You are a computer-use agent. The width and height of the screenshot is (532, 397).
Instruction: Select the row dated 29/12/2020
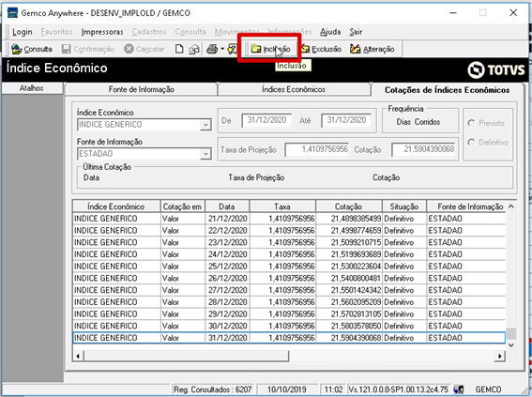pyautogui.click(x=289, y=313)
